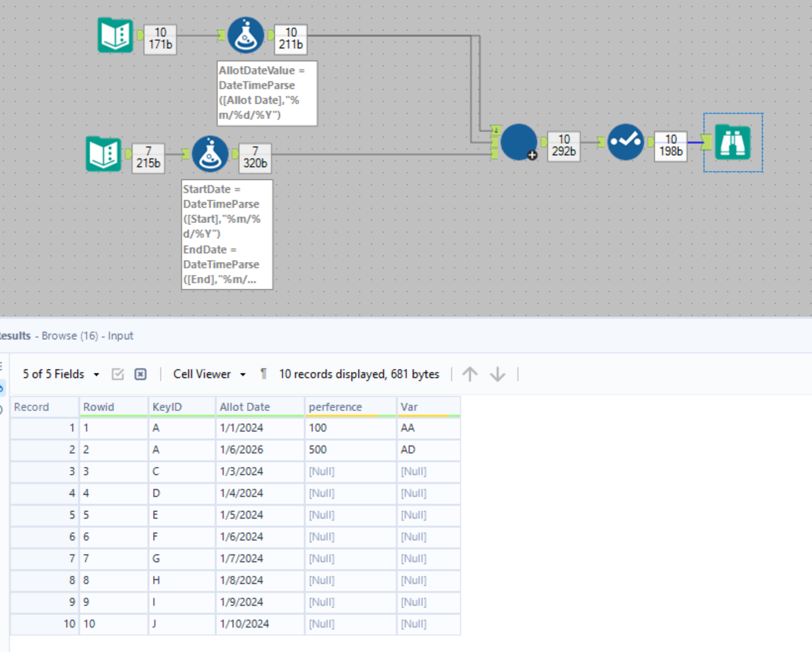Jump to next record with down arrow
The image size is (812, 652).
(497, 374)
